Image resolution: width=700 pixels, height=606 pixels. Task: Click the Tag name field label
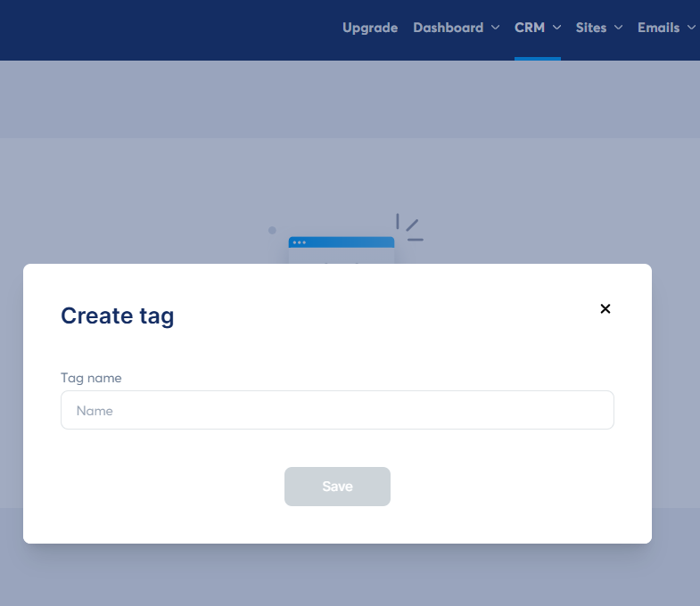pyautogui.click(x=91, y=378)
